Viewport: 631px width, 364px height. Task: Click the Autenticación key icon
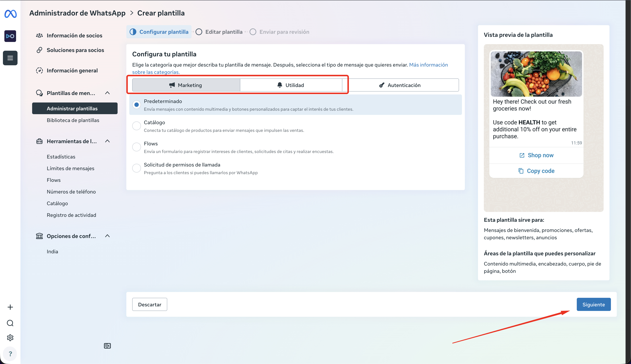coord(382,85)
